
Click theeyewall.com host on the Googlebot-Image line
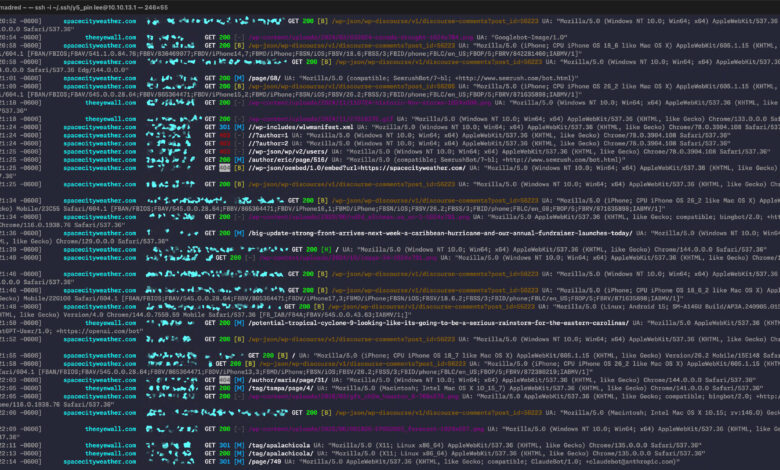click(x=108, y=36)
